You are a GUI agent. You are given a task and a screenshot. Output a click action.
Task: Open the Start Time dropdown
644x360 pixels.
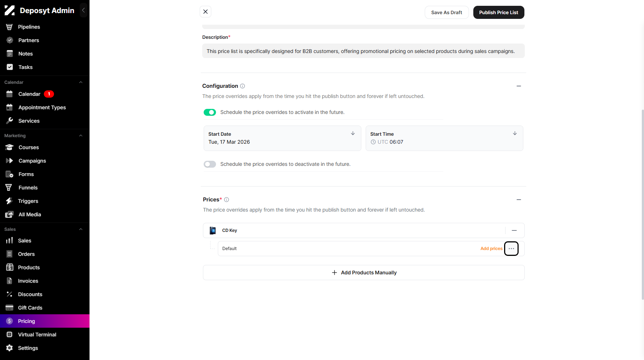point(444,138)
